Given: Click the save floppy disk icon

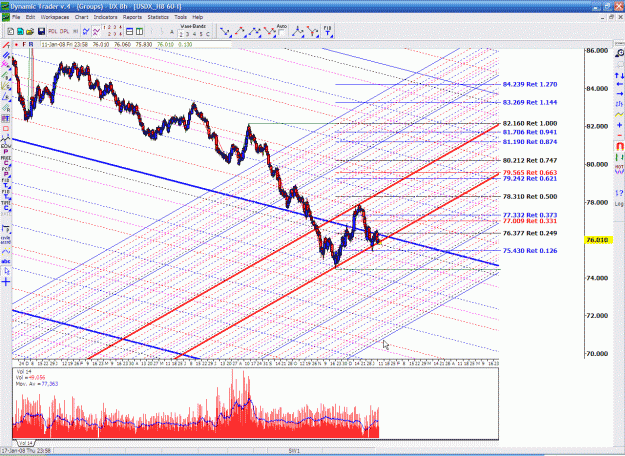Looking at the screenshot, I should point(41,31).
